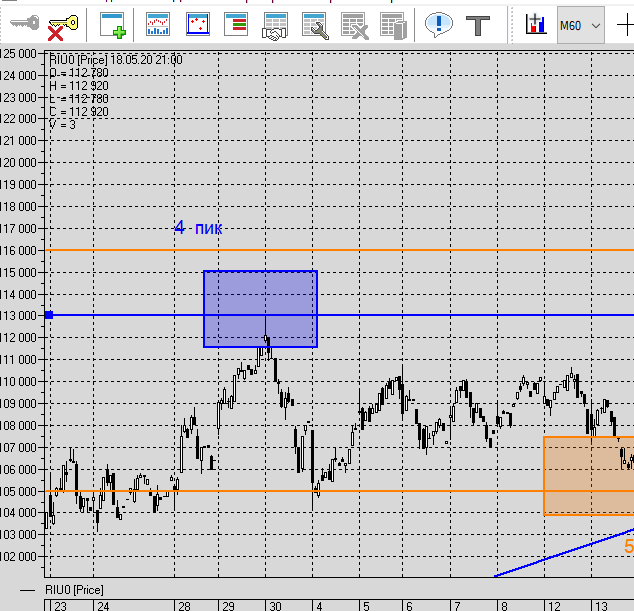634x611 pixels.
Task: Click the 102 000 price axis label
Action: [19, 557]
